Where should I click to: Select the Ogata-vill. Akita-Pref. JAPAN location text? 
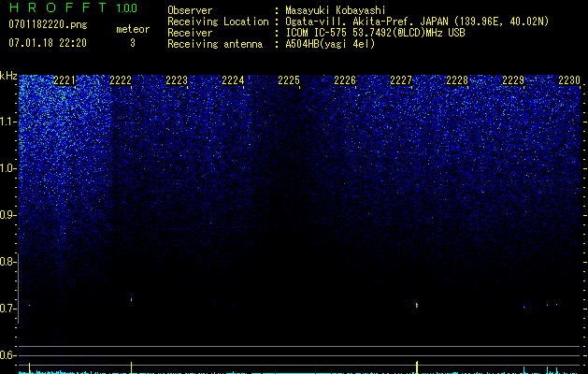click(417, 22)
